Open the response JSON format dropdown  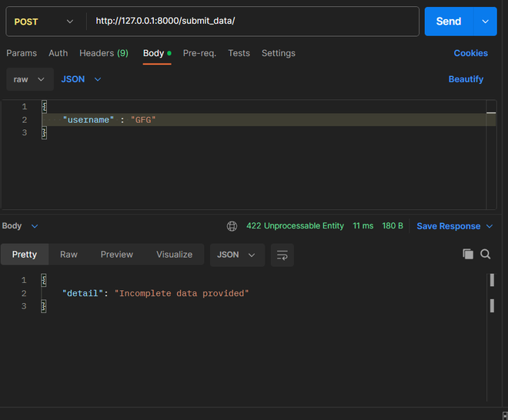click(237, 255)
